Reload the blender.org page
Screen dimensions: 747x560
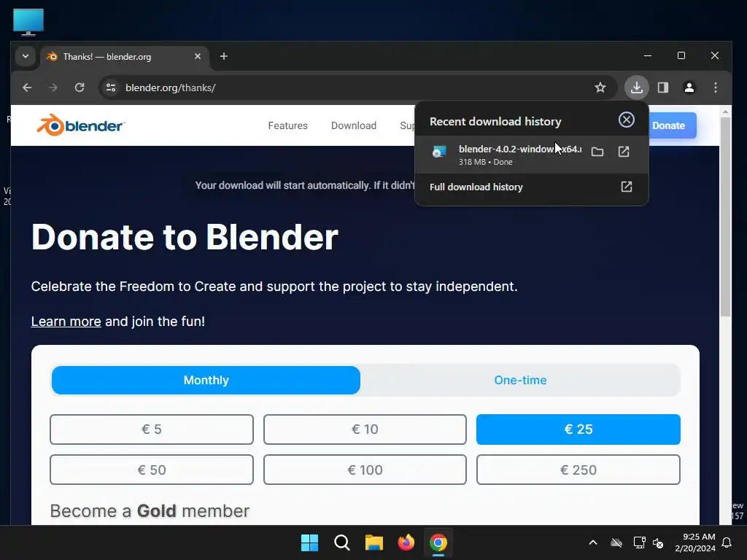(80, 87)
